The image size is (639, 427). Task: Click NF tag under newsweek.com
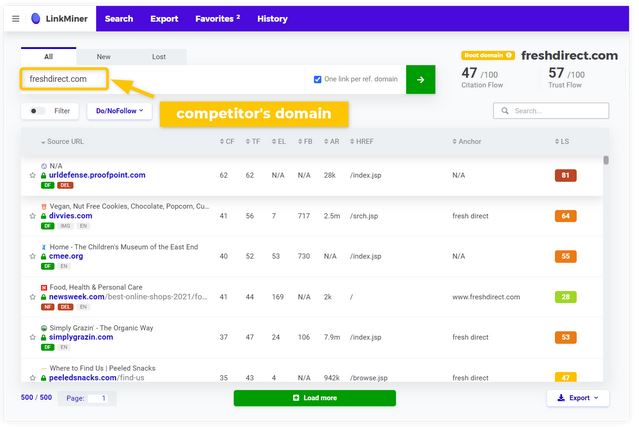pyautogui.click(x=47, y=307)
